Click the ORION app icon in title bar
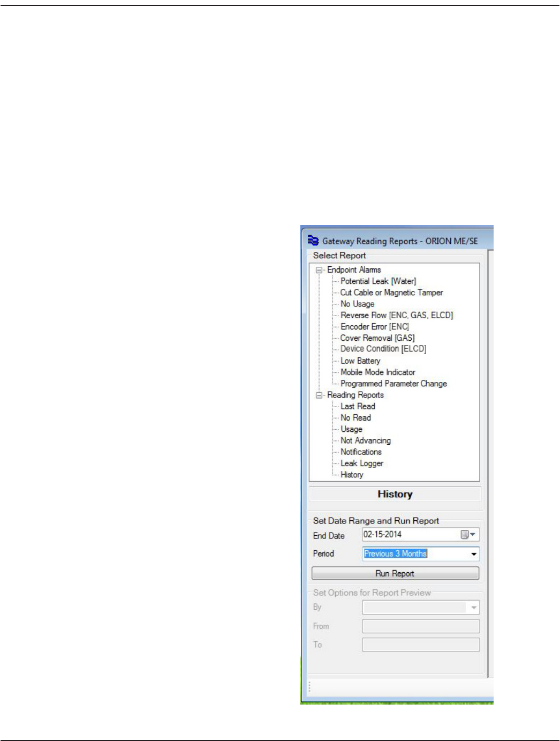Screen dimensions: 560x741 [x=313, y=241]
